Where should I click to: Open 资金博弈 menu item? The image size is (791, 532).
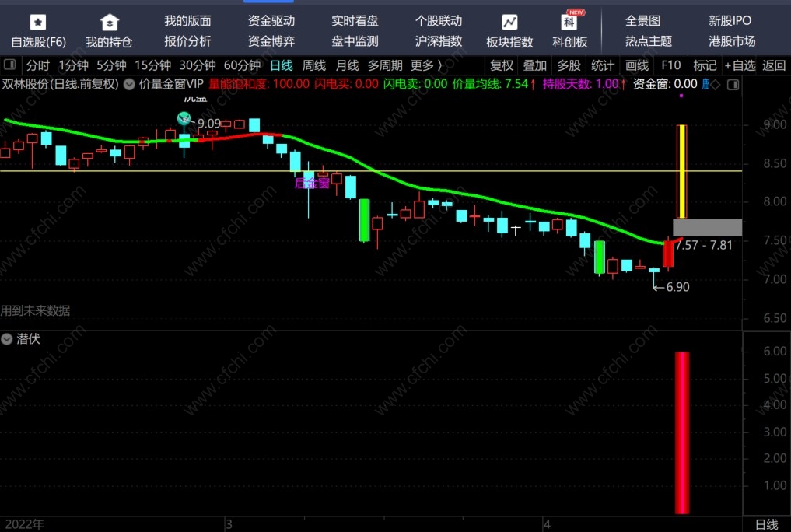click(x=271, y=41)
